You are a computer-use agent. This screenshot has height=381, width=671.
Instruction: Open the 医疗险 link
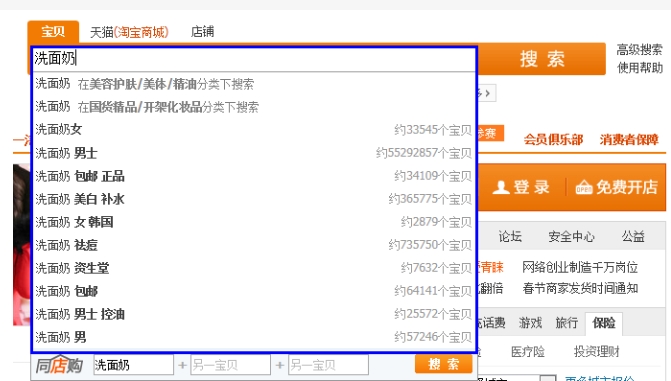coord(528,352)
